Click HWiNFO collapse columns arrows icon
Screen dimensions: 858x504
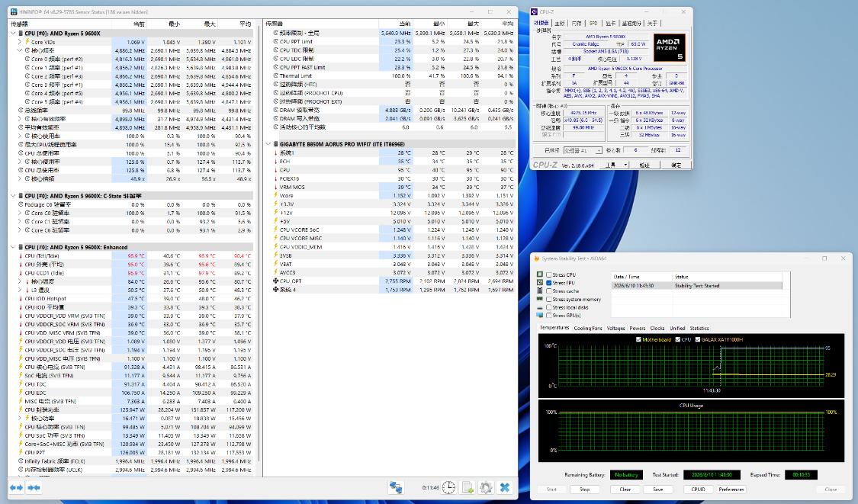pyautogui.click(x=34, y=487)
